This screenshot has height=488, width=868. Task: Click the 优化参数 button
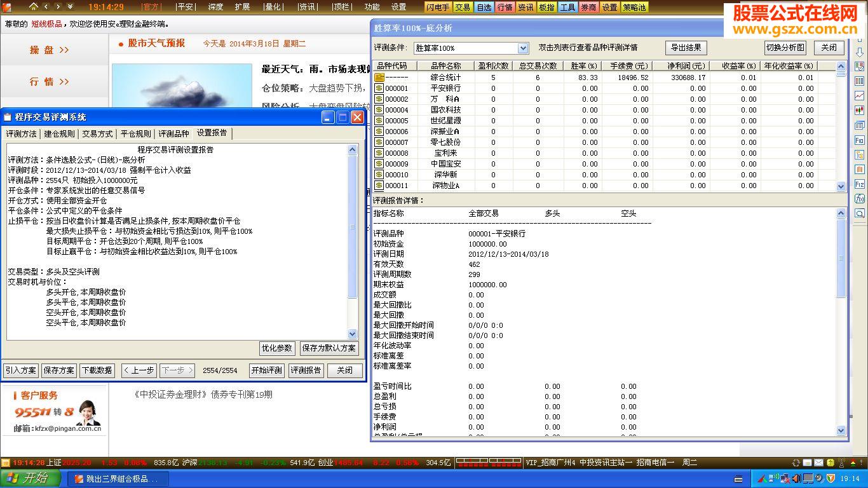coord(277,348)
